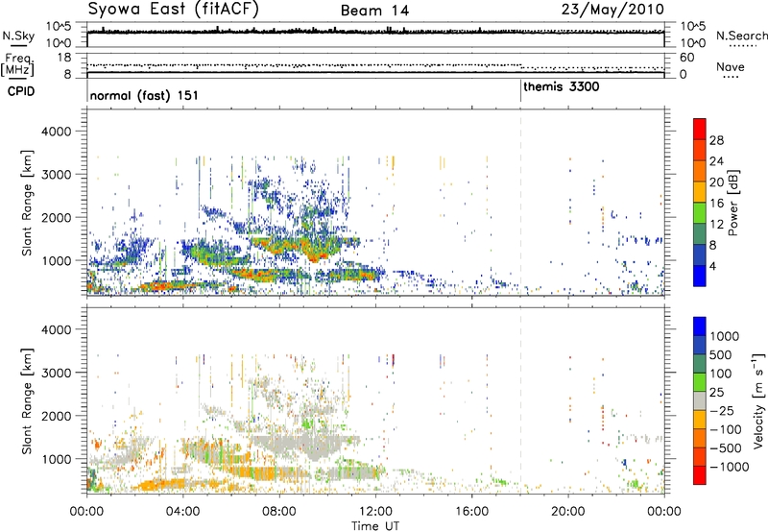The height and width of the screenshot is (532, 768).
Task: Click the dotted line sample under N.Search
Action: click(742, 45)
